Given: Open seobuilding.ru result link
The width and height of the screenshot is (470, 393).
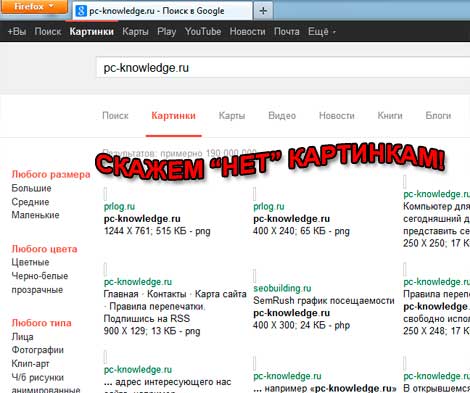Looking at the screenshot, I should point(282,288).
